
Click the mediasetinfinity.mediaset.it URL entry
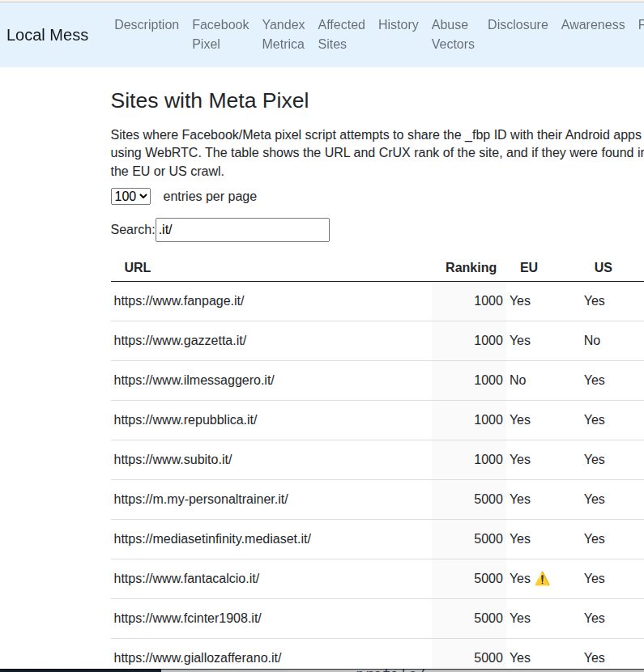click(x=212, y=538)
